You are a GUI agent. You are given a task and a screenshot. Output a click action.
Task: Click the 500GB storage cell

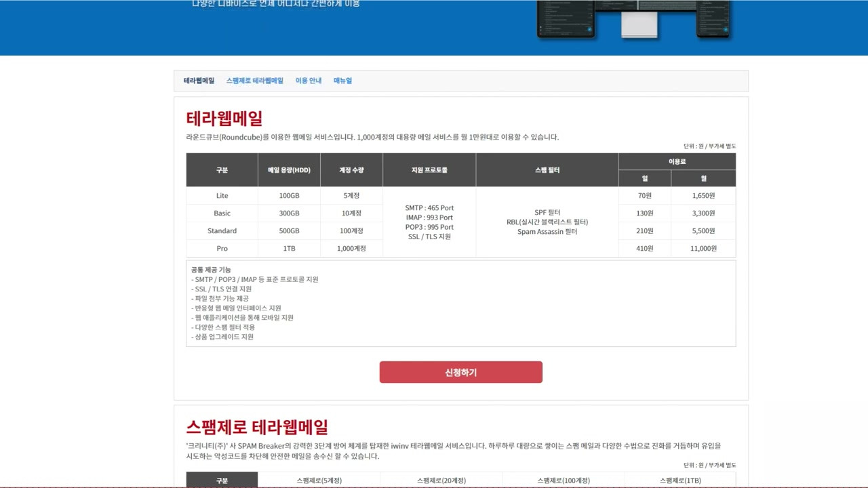point(290,231)
